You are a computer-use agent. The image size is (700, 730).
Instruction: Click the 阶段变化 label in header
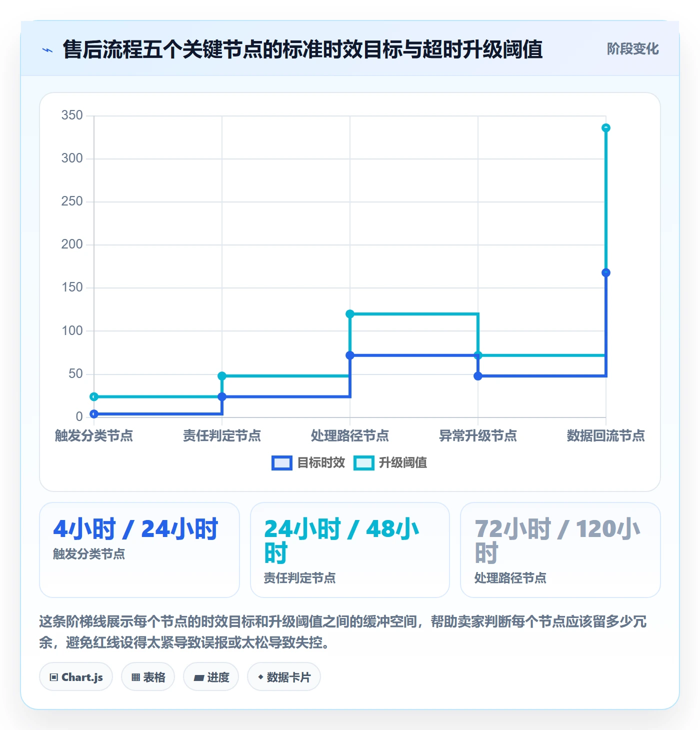coord(632,49)
